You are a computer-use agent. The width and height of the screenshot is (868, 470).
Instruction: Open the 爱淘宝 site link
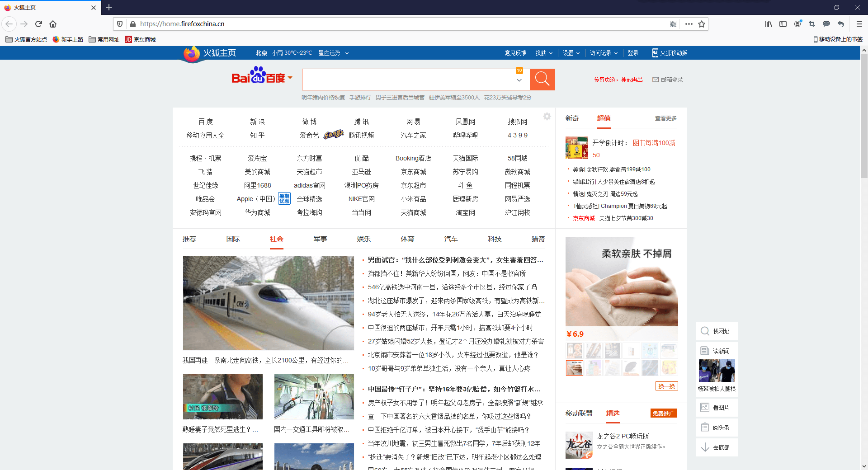coord(257,158)
